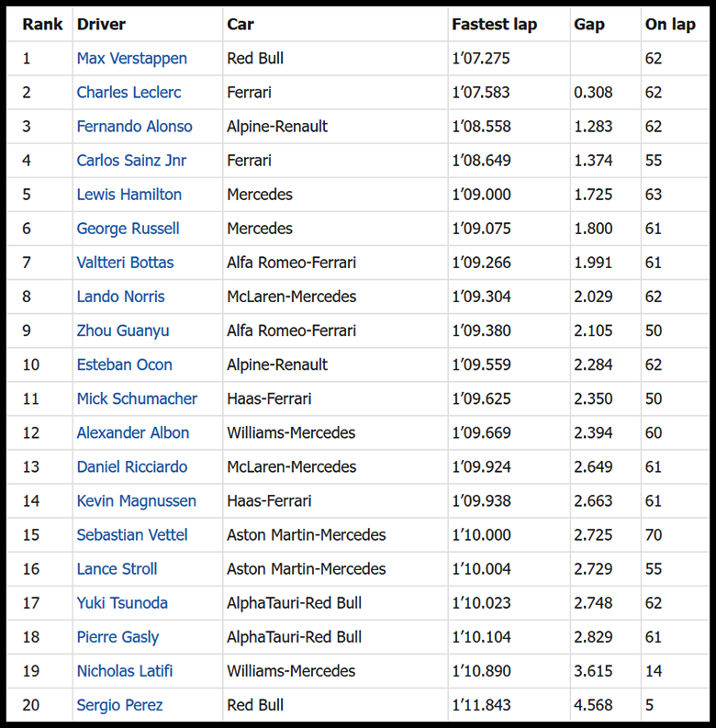Click Latifi's on-lap value 14
The width and height of the screenshot is (716, 728).
[x=654, y=671]
